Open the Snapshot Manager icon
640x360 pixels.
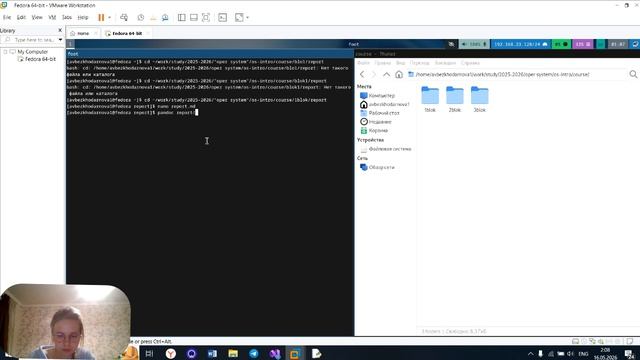coord(165,17)
